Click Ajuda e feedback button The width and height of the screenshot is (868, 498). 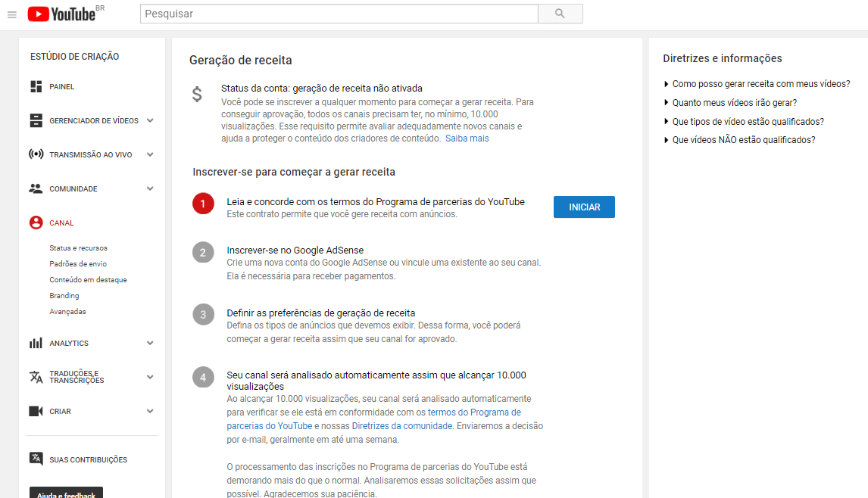tap(66, 493)
